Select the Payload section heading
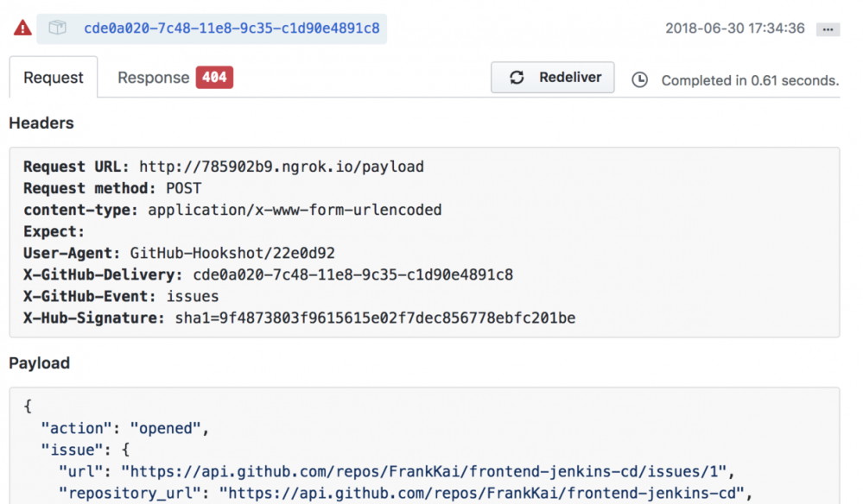The image size is (863, 504). [38, 363]
